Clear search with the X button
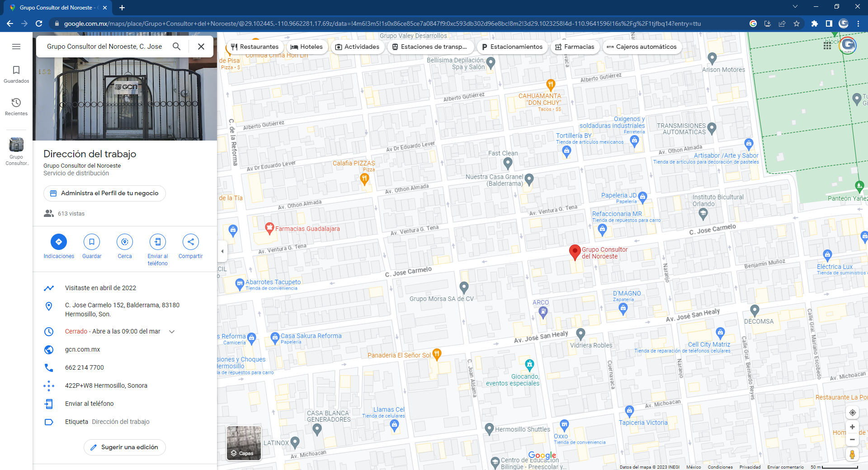 (x=201, y=47)
